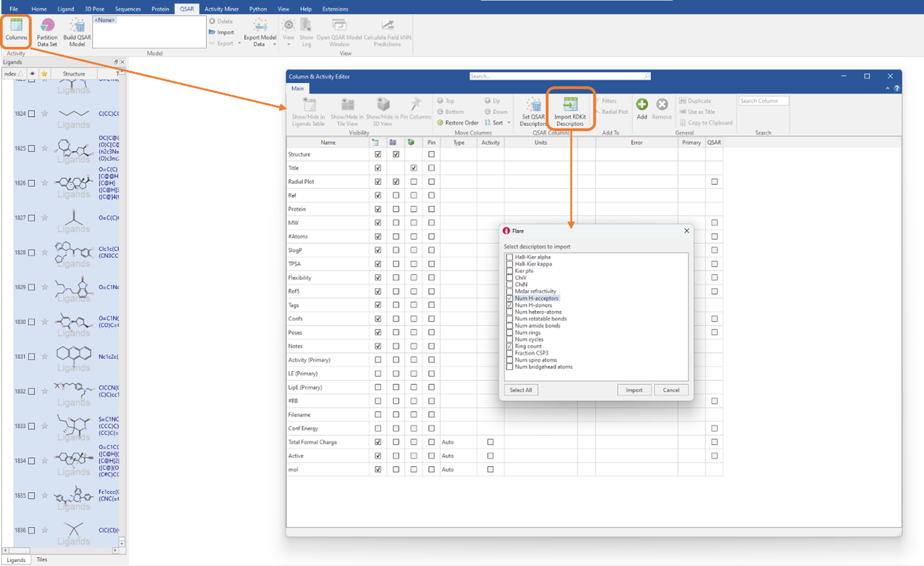Check the Num rotatable bonds descriptor
Image resolution: width=924 pixels, height=566 pixels.
(510, 319)
